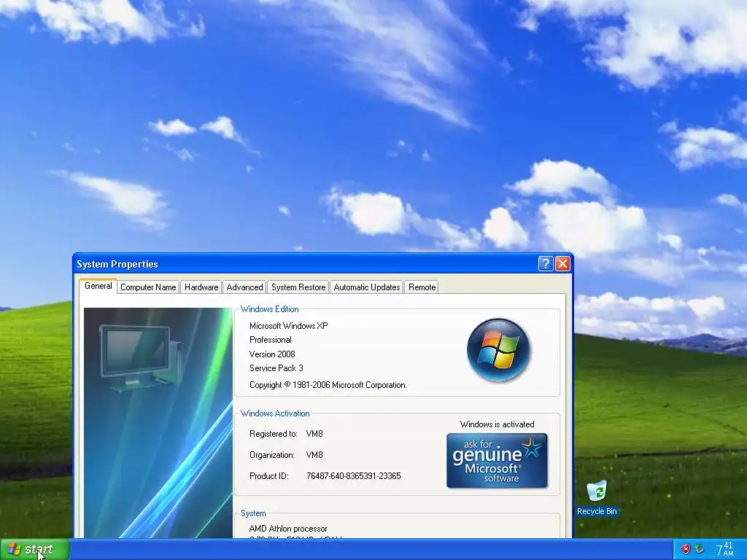The width and height of the screenshot is (747, 560).
Task: Click the Professional edition text
Action: pos(271,340)
